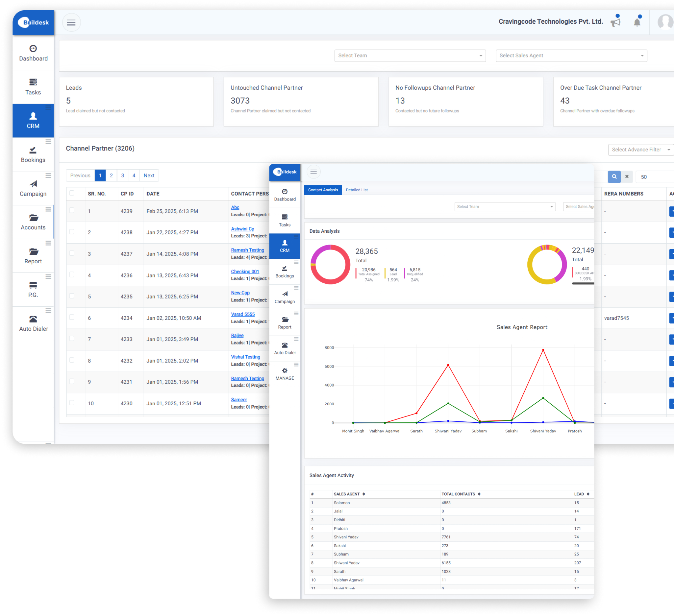This screenshot has height=616, width=674.
Task: Open the Select Advance Filter dropdown
Action: coord(640,149)
